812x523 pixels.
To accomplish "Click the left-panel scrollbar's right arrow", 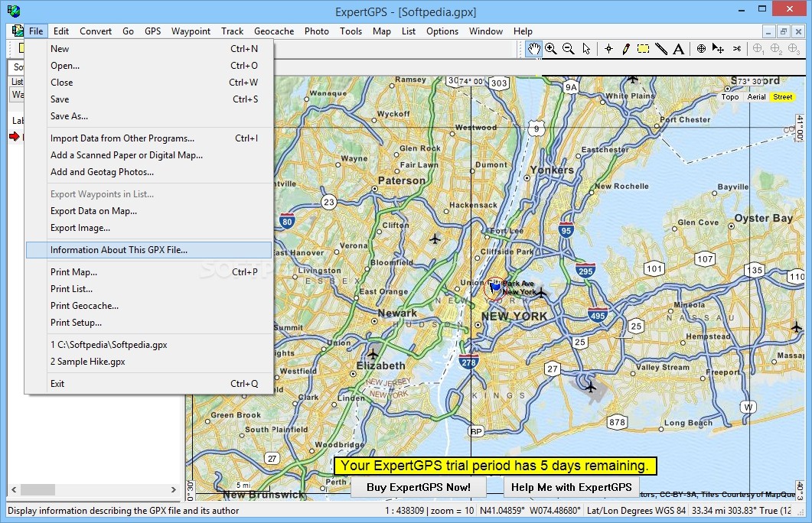I will [174, 489].
